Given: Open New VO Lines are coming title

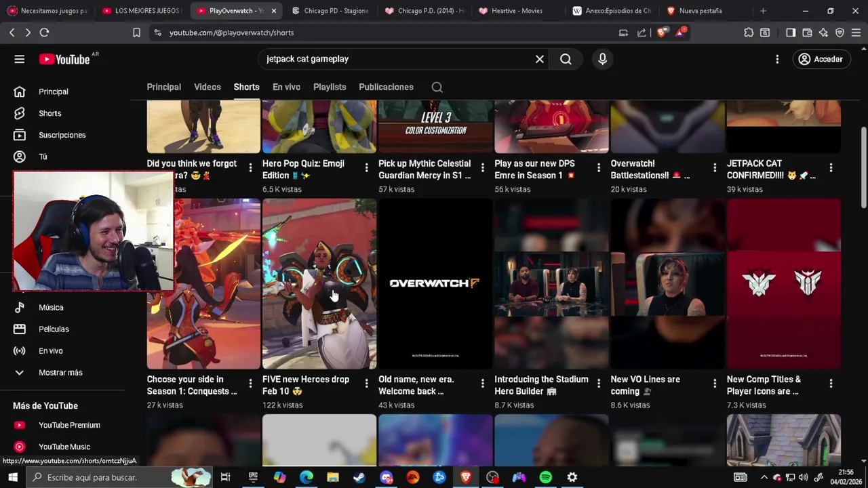Looking at the screenshot, I should (645, 385).
